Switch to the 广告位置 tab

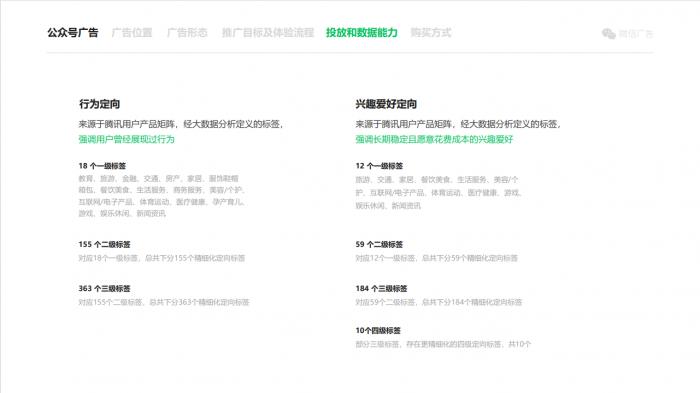click(x=132, y=33)
